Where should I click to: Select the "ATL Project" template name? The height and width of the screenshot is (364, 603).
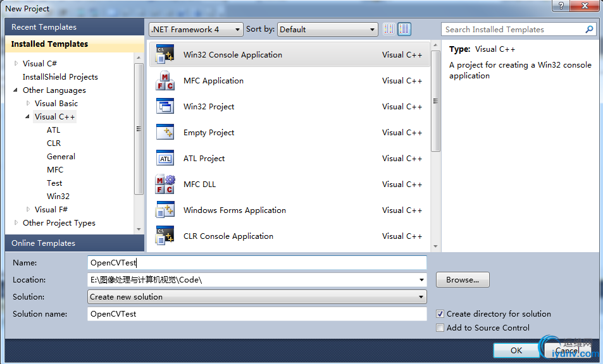(204, 158)
